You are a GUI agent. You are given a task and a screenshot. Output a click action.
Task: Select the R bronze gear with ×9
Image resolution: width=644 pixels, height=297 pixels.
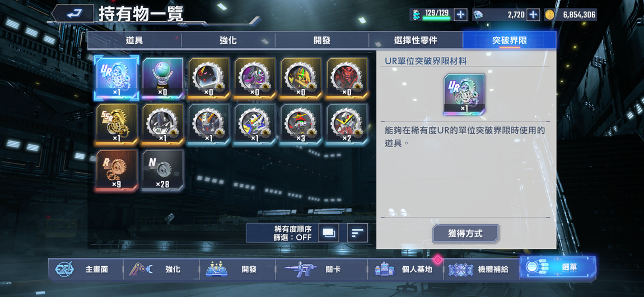117,170
